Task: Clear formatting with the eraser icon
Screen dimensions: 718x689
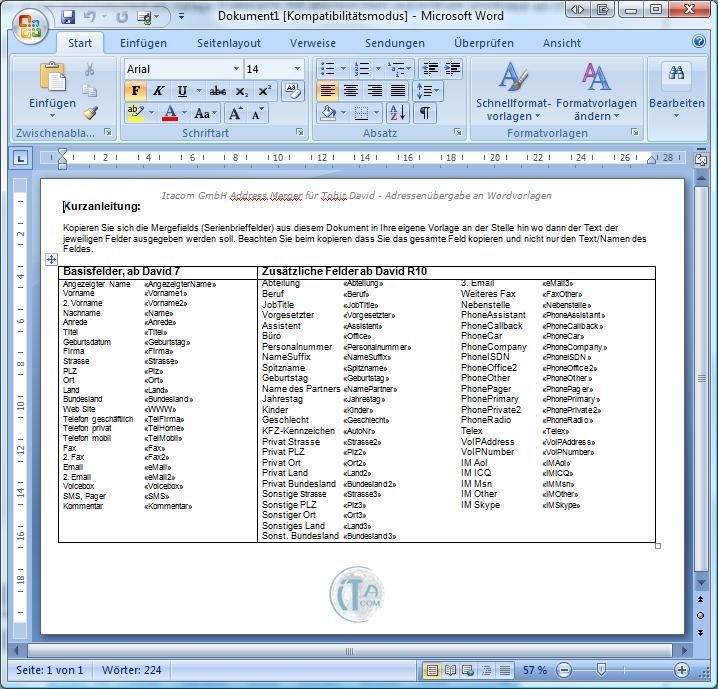Action: click(293, 91)
